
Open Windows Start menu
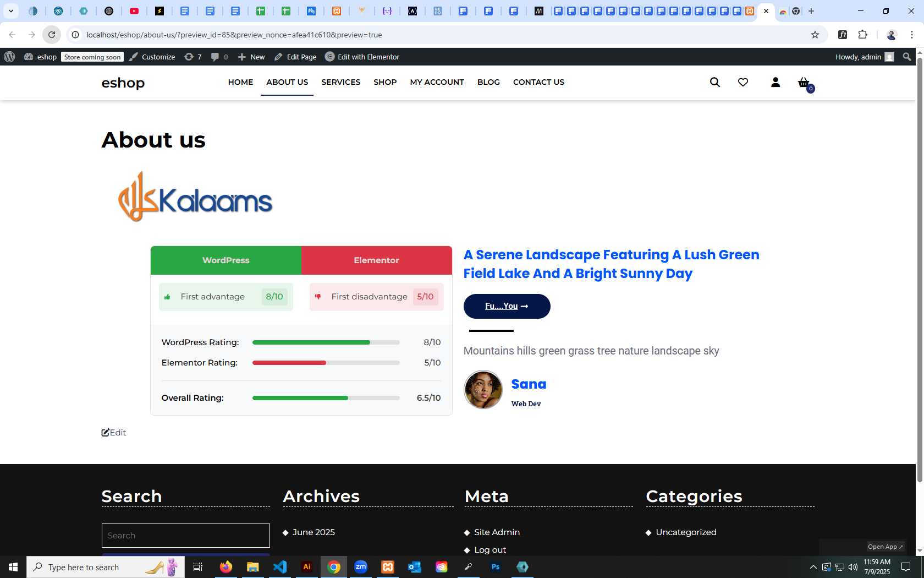tap(13, 567)
